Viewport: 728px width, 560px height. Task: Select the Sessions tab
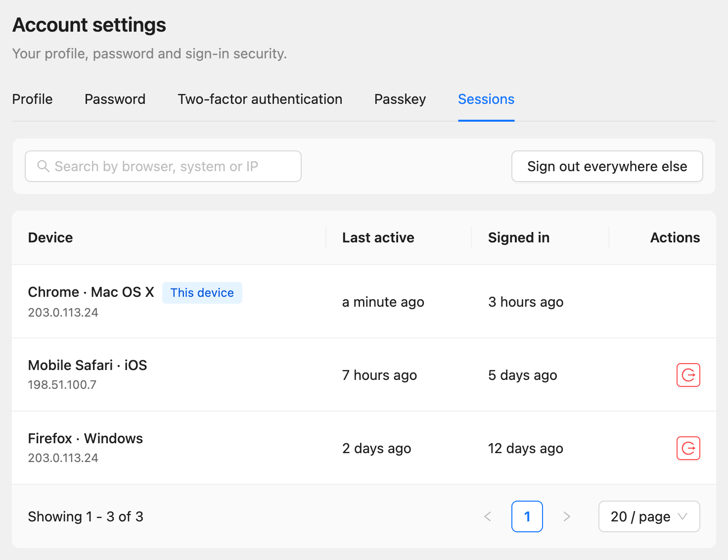pyautogui.click(x=486, y=99)
